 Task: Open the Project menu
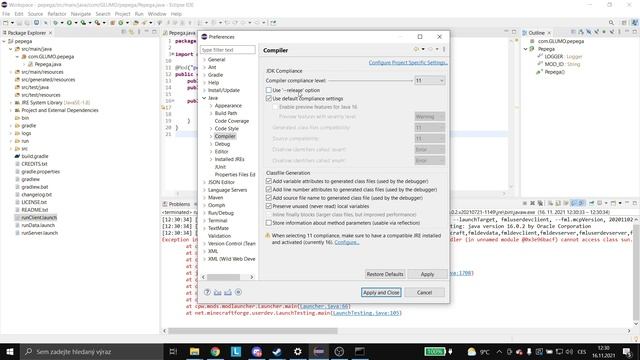coord(122,14)
